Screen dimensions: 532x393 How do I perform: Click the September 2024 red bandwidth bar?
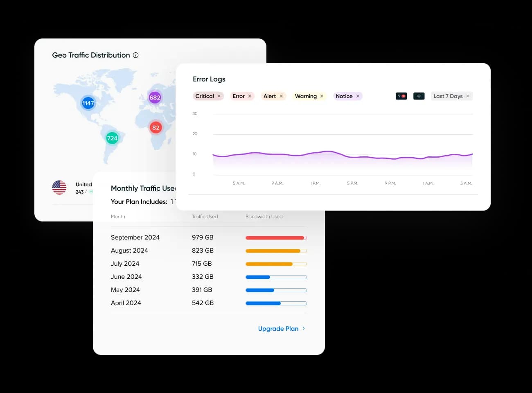[276, 238]
